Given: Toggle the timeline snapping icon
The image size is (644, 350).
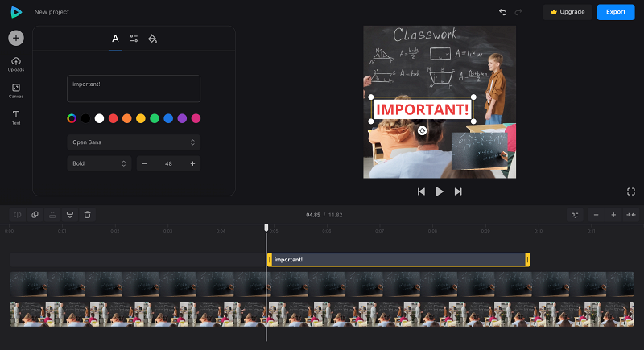Looking at the screenshot, I should tap(575, 215).
